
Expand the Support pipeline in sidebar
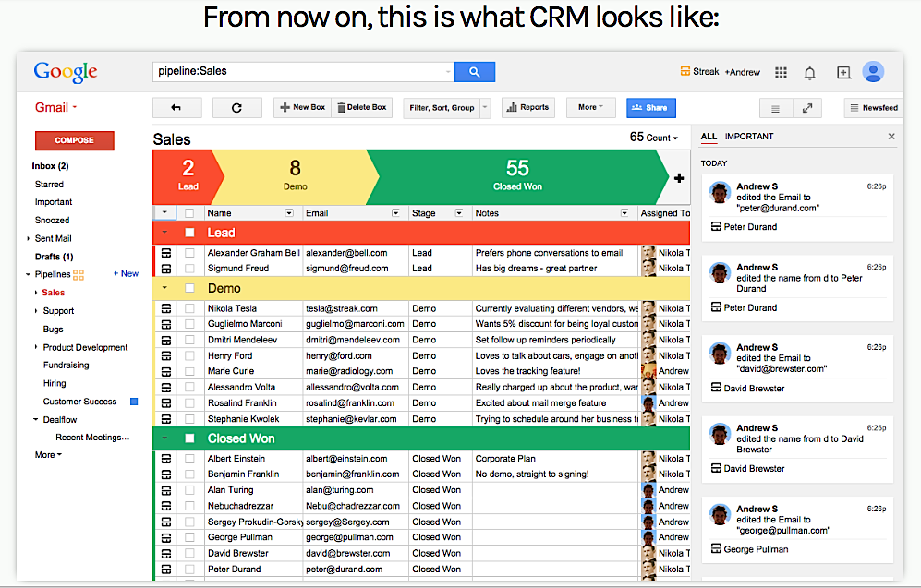[x=36, y=311]
